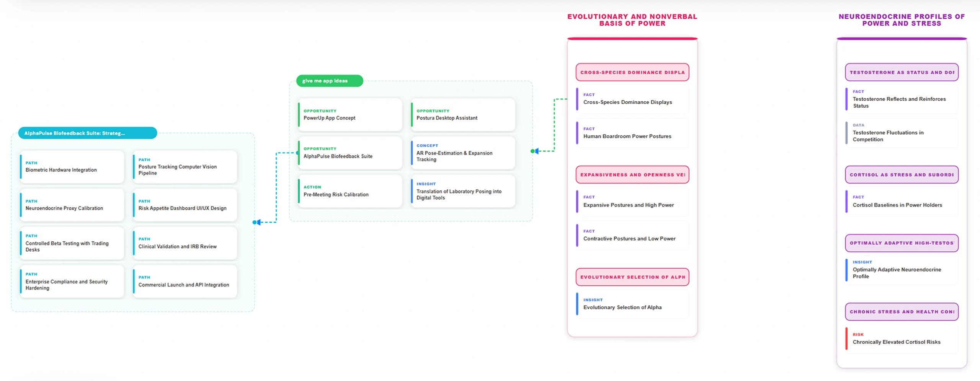Select the Expansiveness and Openness section header

pos(632,175)
